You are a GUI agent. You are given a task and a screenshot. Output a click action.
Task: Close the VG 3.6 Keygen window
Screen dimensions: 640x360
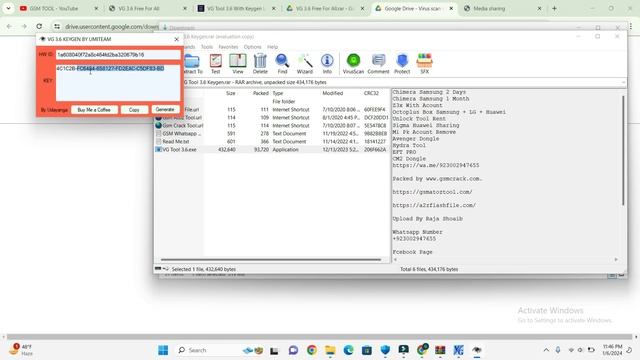pyautogui.click(x=176, y=39)
